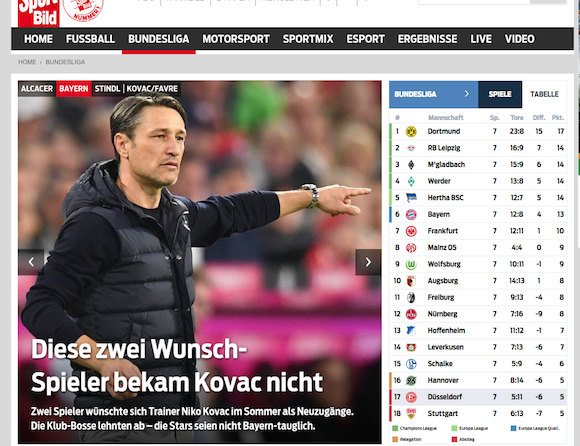The height and width of the screenshot is (446, 580).
Task: Click the Hertha BSC flag logo
Action: (x=411, y=198)
